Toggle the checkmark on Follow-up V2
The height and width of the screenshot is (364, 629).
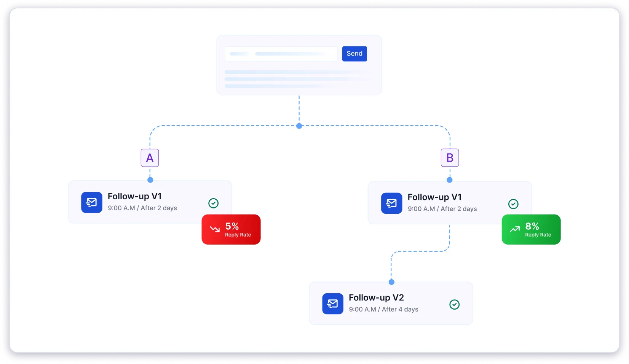click(455, 304)
